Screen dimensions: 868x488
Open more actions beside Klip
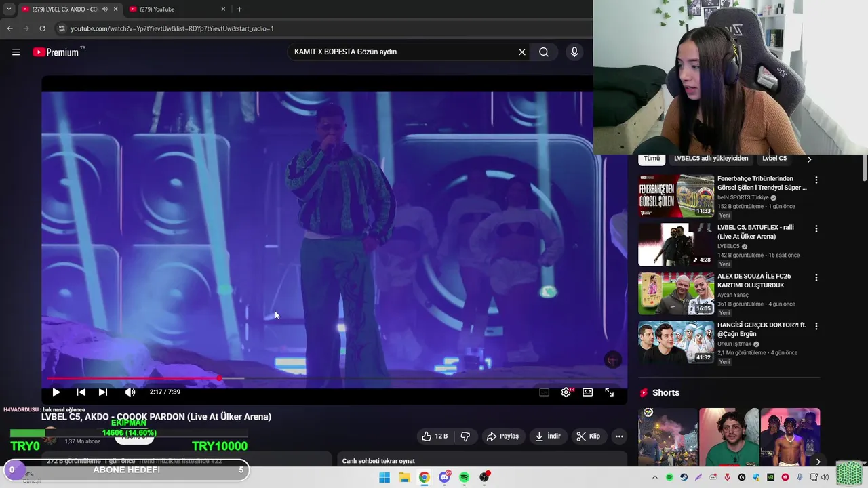619,436
